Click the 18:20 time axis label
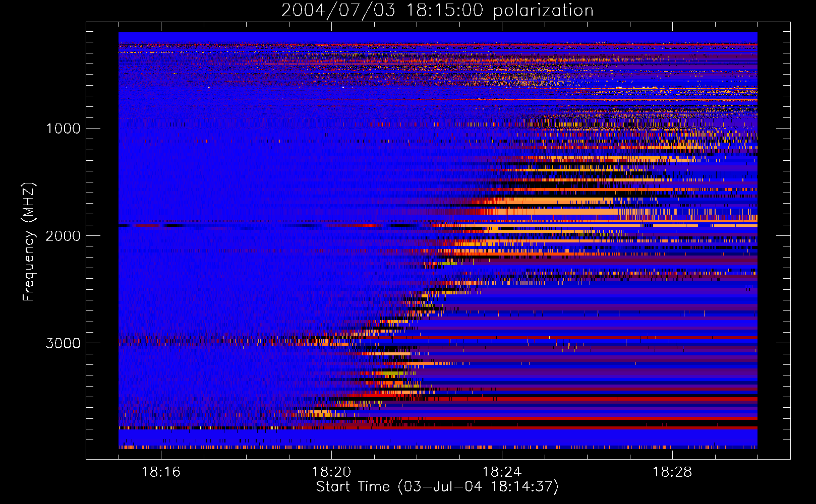The image size is (816, 504). click(331, 472)
